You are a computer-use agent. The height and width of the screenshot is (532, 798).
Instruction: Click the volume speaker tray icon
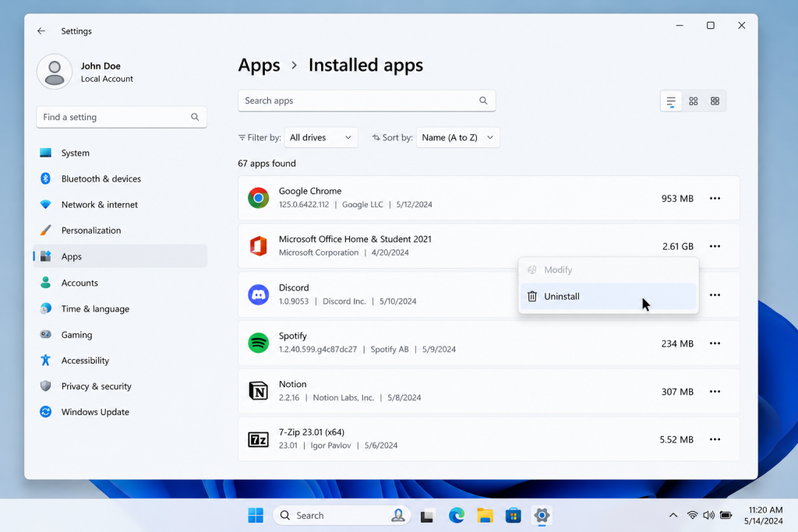(x=708, y=515)
